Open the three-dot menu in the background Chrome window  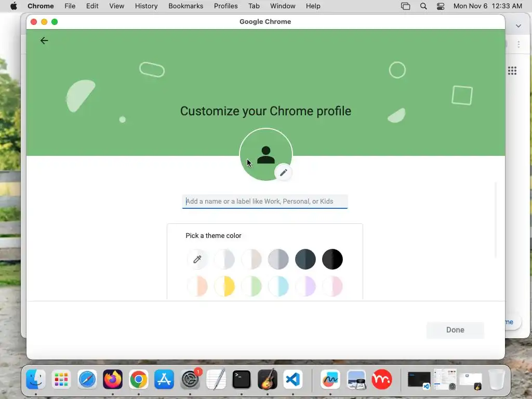(x=518, y=45)
